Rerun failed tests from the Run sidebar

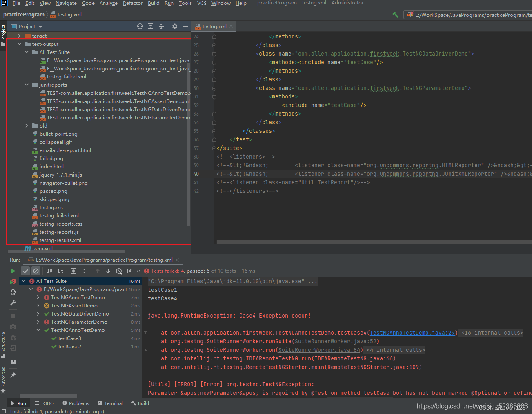click(13, 281)
